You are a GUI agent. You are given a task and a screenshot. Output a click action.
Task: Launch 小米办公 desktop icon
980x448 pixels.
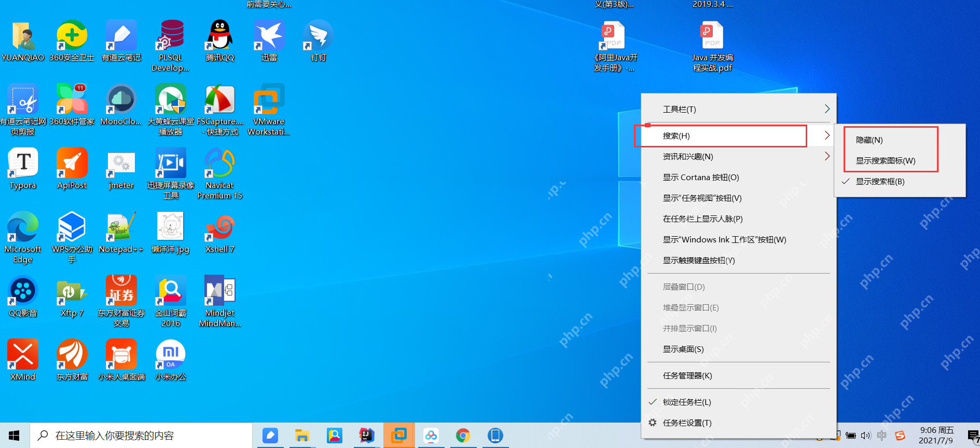[171, 355]
